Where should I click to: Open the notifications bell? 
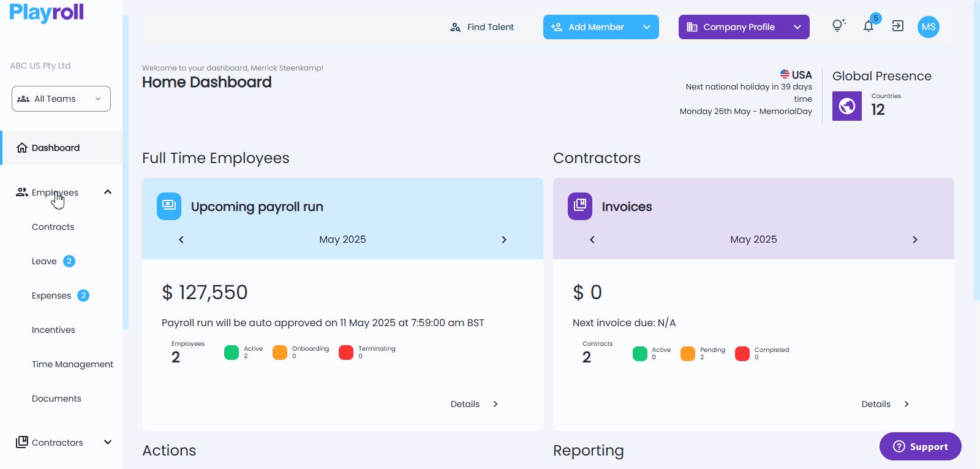(869, 26)
